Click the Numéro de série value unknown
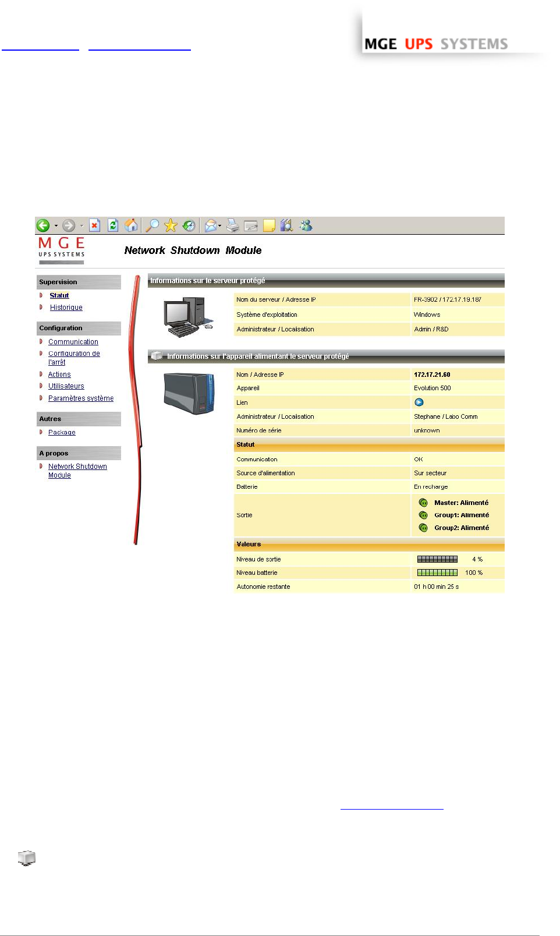This screenshot has height=936, width=560. point(427,430)
